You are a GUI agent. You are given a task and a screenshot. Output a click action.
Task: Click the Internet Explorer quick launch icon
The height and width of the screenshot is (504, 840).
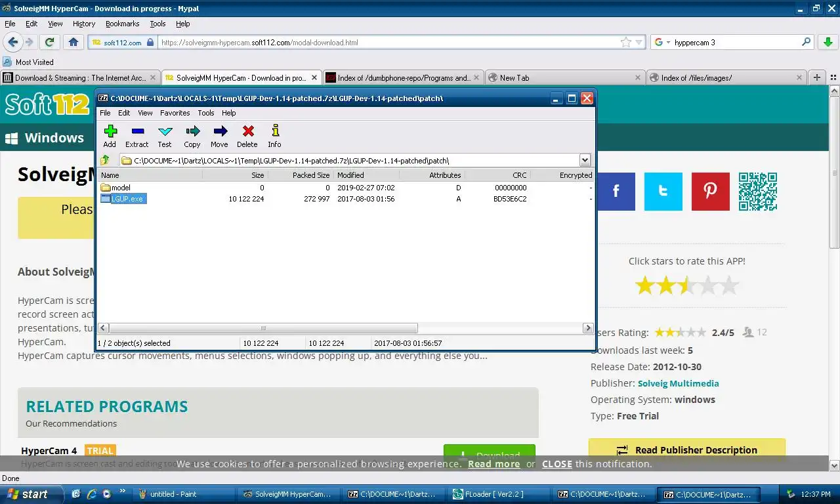coord(91,494)
